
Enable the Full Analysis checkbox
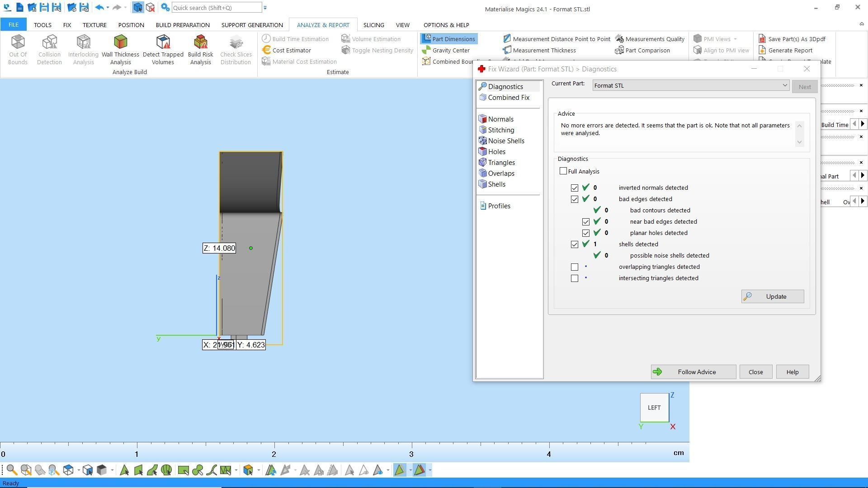coord(563,171)
